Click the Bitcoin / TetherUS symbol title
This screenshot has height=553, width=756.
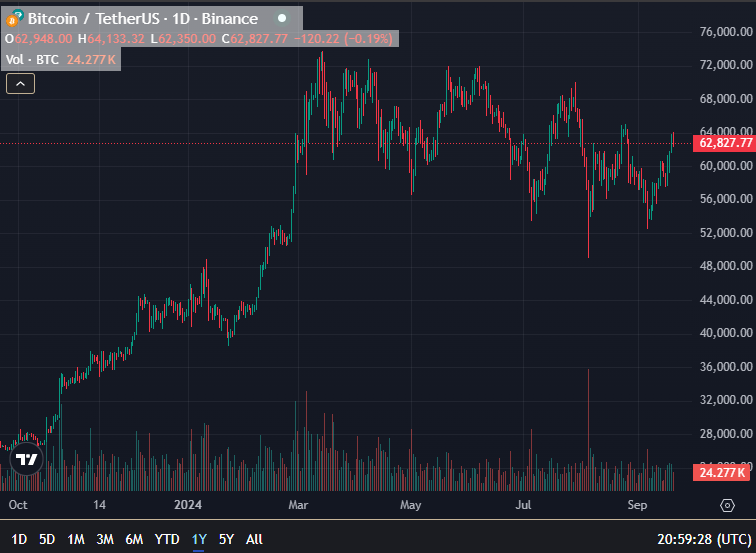[x=143, y=19]
